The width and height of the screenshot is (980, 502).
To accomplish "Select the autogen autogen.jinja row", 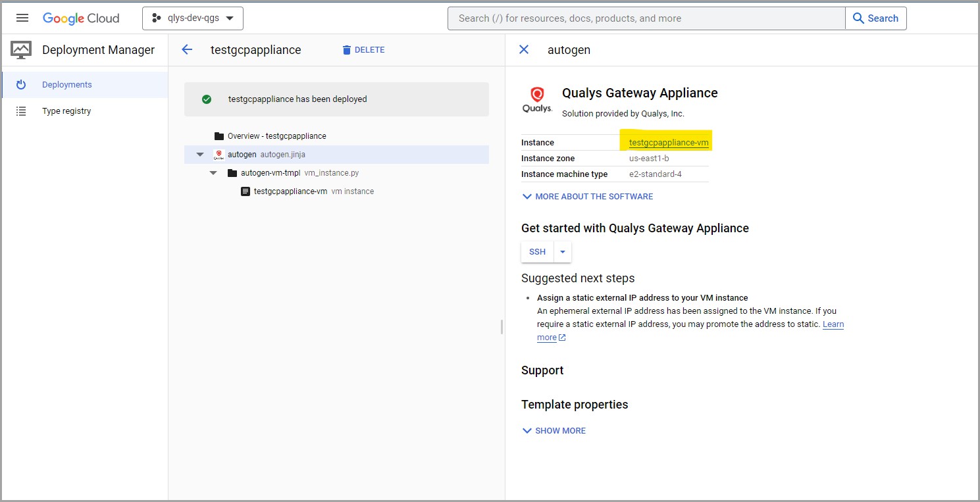I will tap(336, 155).
